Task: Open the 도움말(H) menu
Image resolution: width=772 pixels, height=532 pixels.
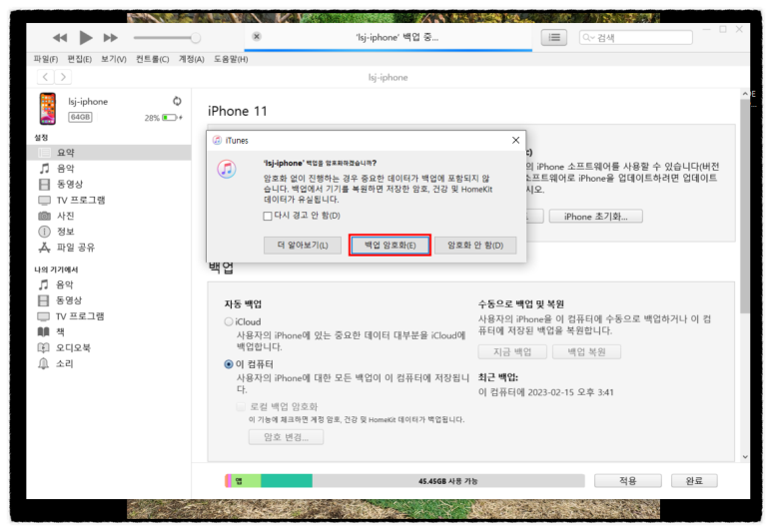Action: tap(231, 59)
